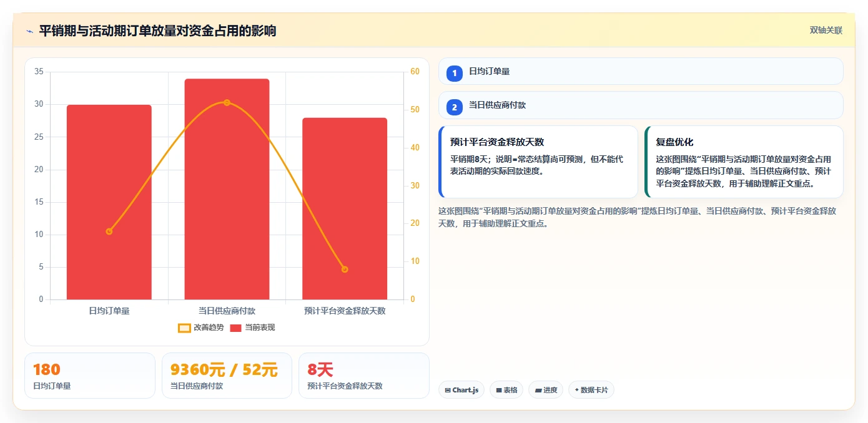Click the 表格 tag

(x=506, y=390)
